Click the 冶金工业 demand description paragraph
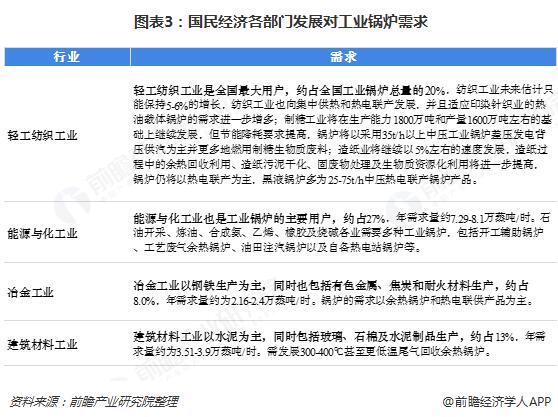Viewport: 558px width, 417px height. click(x=334, y=293)
